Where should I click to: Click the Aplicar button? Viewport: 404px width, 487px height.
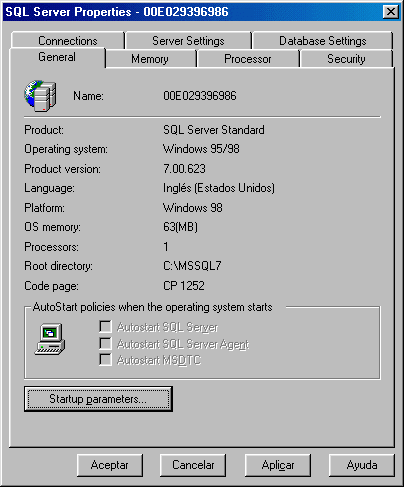pyautogui.click(x=278, y=465)
